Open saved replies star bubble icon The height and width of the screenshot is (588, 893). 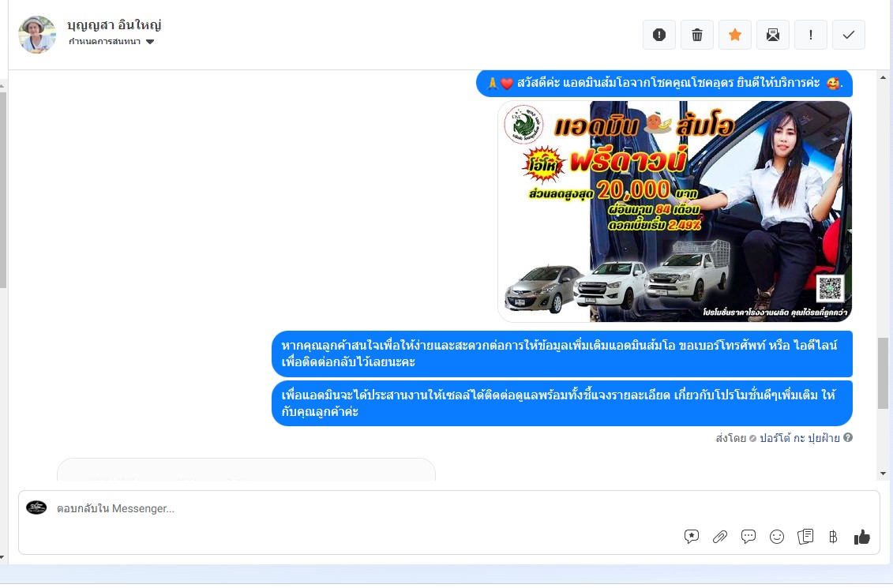pyautogui.click(x=692, y=536)
